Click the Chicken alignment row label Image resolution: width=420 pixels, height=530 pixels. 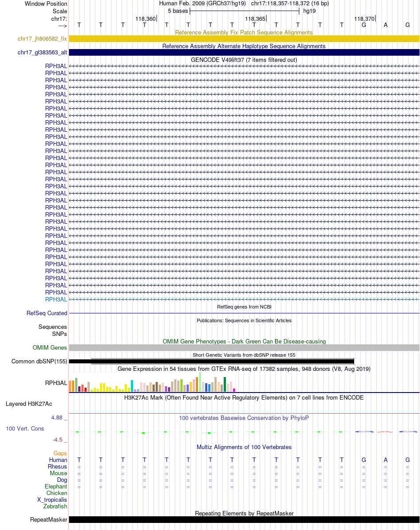(x=57, y=493)
